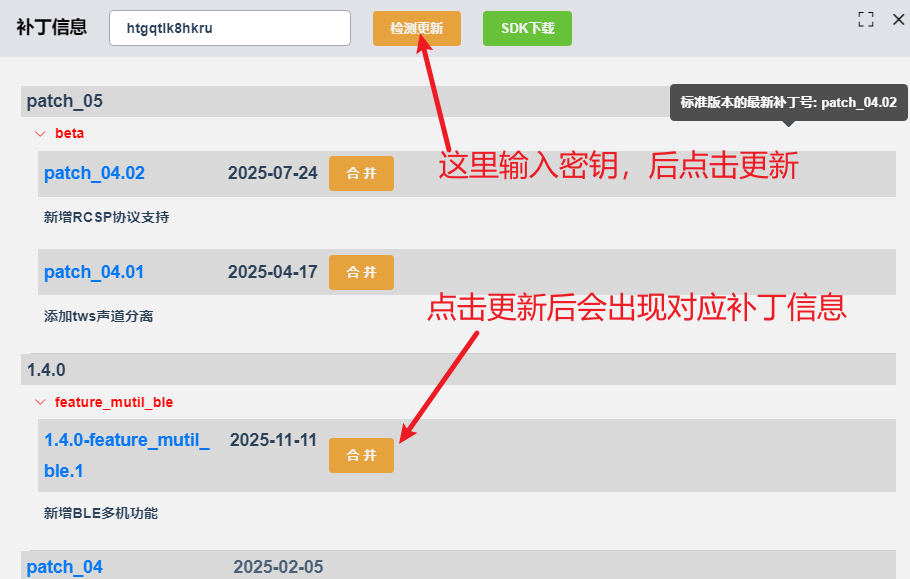
Task: Open the patch_04.02 link
Action: pyautogui.click(x=95, y=173)
